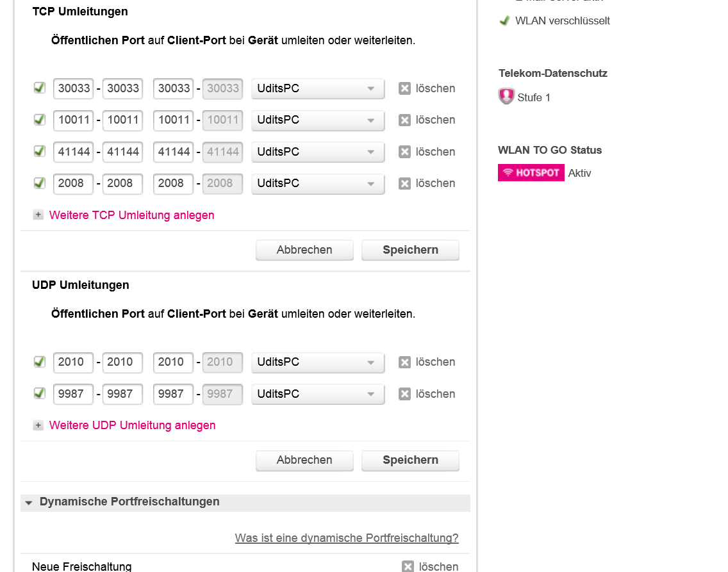Image resolution: width=728 pixels, height=572 pixels.
Task: Click the X icon for UDP 9987 rule
Action: click(x=404, y=394)
